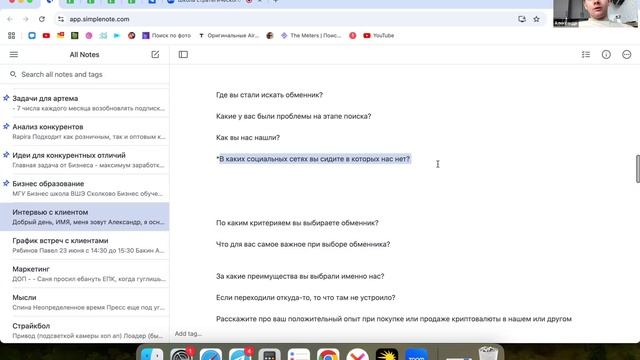Open the note 'Бизнес образование'
This screenshot has width=640, height=360.
(84, 188)
